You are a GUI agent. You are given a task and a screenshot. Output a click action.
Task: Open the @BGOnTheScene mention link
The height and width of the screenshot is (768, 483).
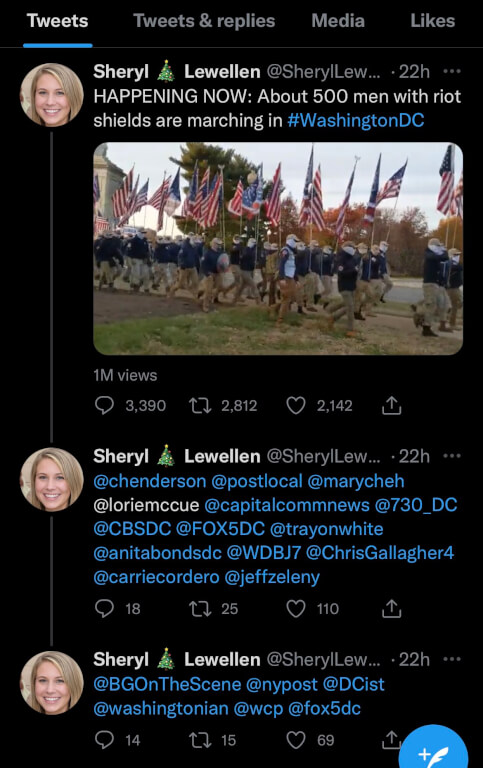click(x=167, y=684)
